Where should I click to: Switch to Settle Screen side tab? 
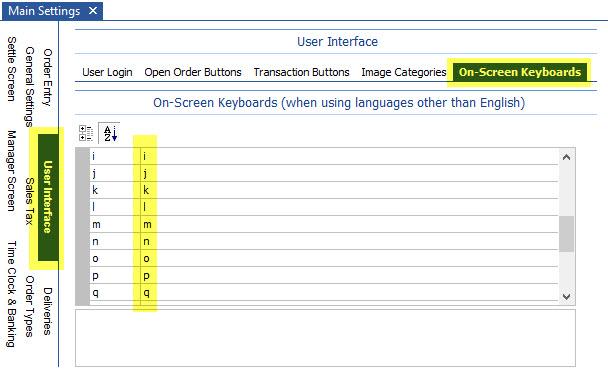point(12,69)
